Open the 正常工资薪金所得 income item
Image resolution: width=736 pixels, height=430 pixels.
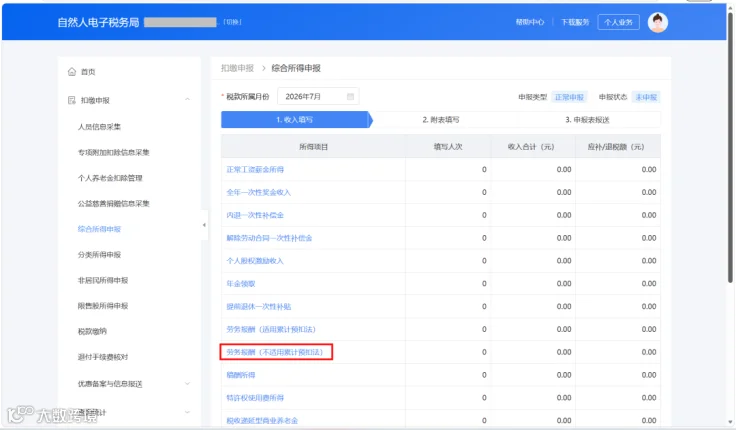[255, 169]
